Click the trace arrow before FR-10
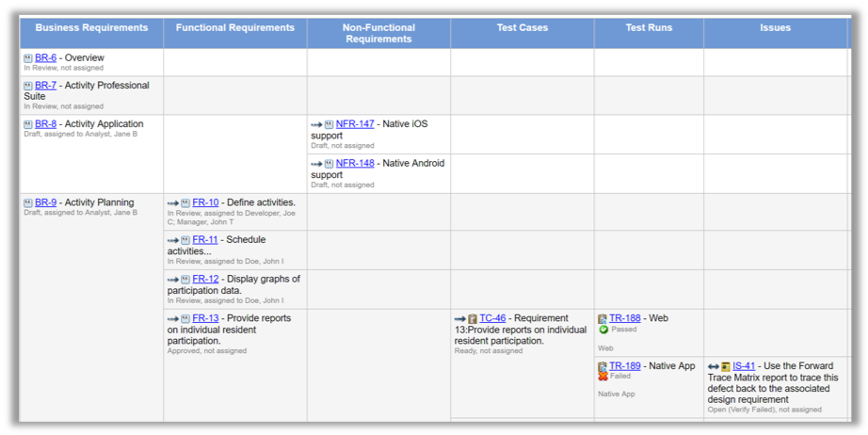Image resolution: width=868 pixels, height=435 pixels. click(173, 202)
